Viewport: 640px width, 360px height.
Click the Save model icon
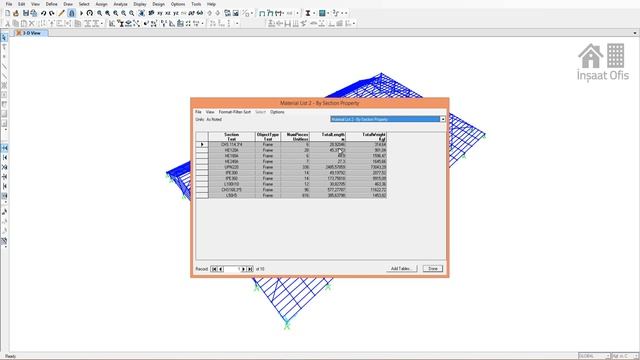26,13
